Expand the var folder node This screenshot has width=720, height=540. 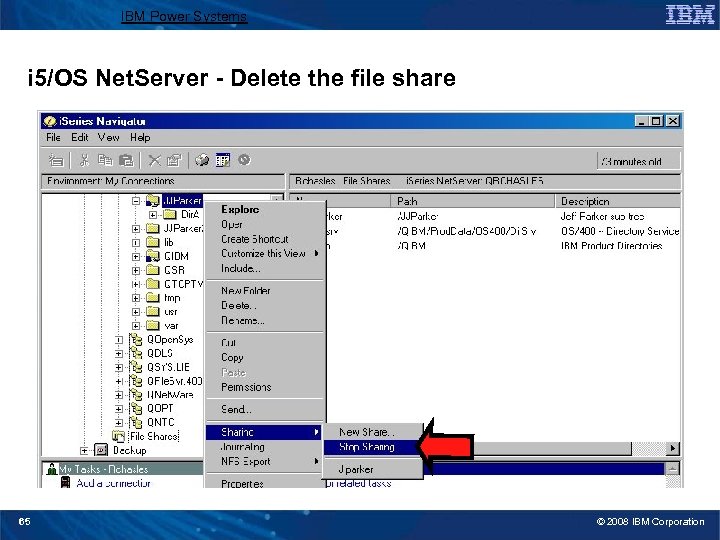[x=135, y=326]
